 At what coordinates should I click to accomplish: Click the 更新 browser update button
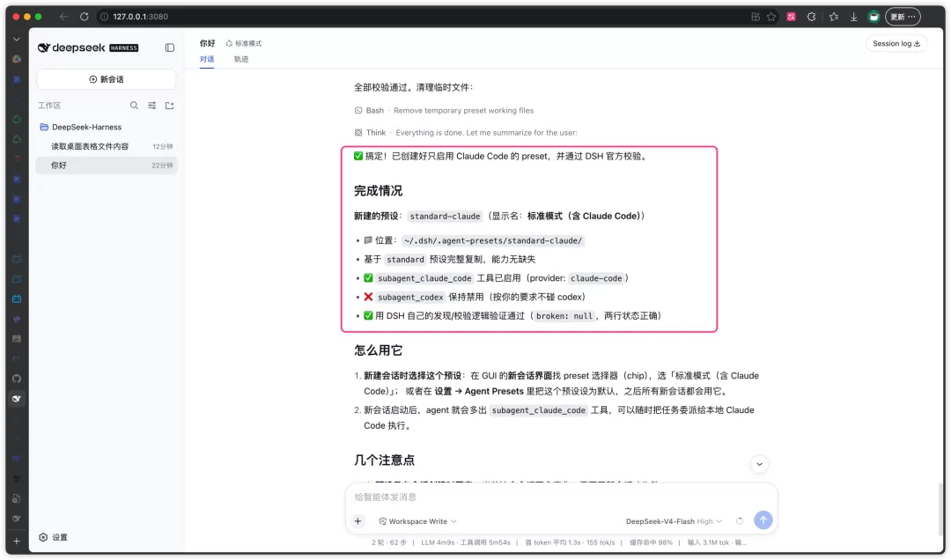pos(903,17)
